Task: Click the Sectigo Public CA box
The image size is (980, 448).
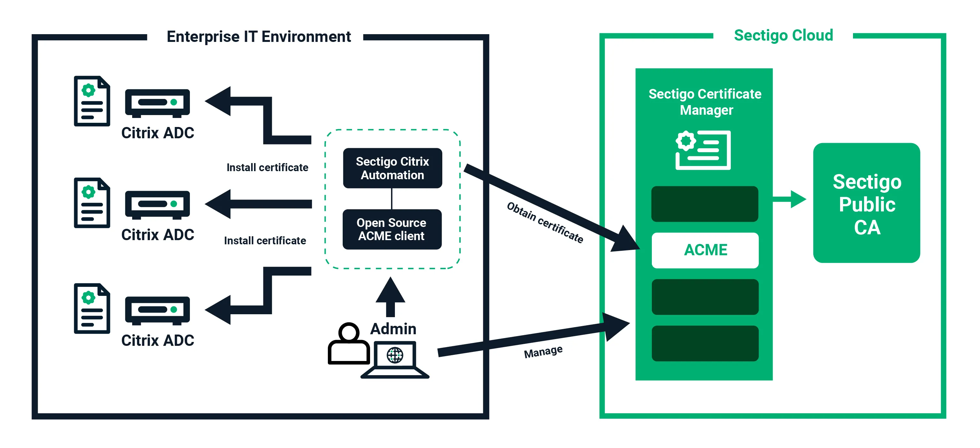Action: pyautogui.click(x=867, y=203)
